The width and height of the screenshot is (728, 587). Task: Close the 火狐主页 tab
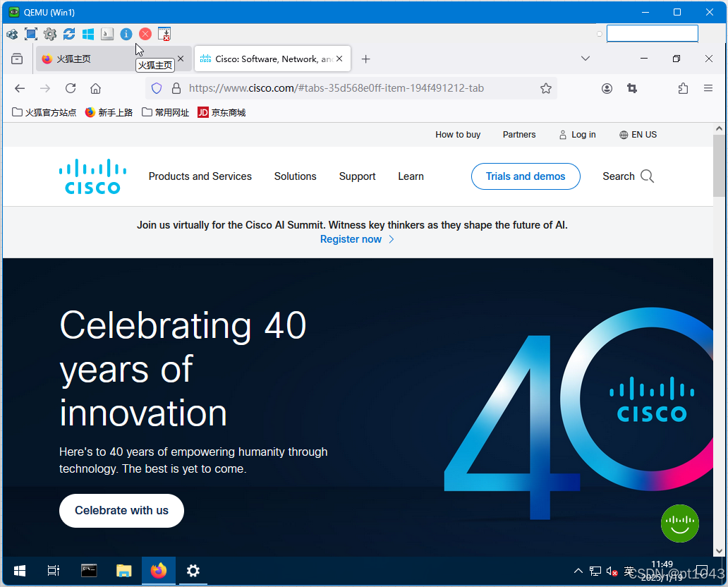181,59
